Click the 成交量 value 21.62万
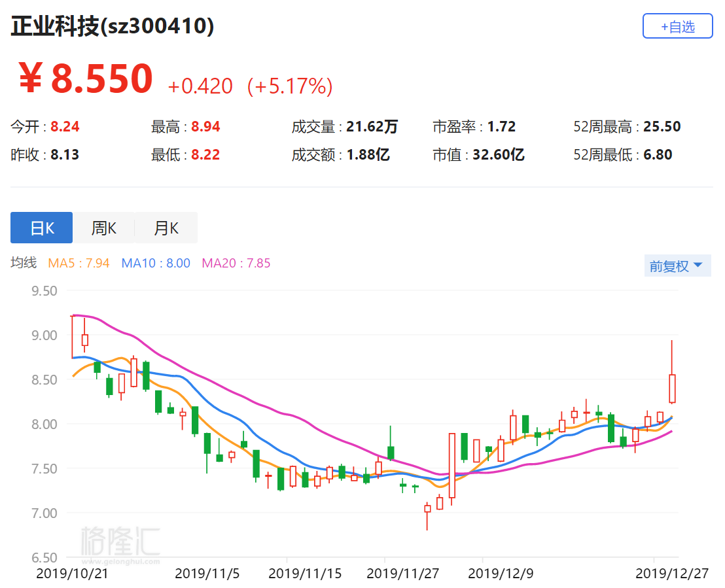Screen dimensions: 725x588 (372, 126)
